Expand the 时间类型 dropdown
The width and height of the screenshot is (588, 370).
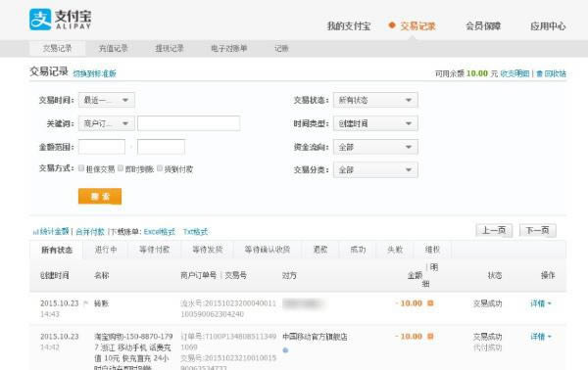[375, 123]
